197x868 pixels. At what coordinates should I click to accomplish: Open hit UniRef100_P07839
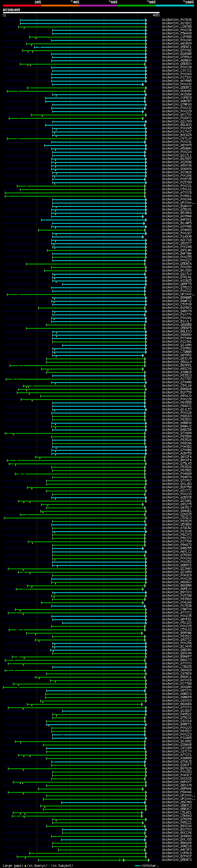click(x=177, y=20)
